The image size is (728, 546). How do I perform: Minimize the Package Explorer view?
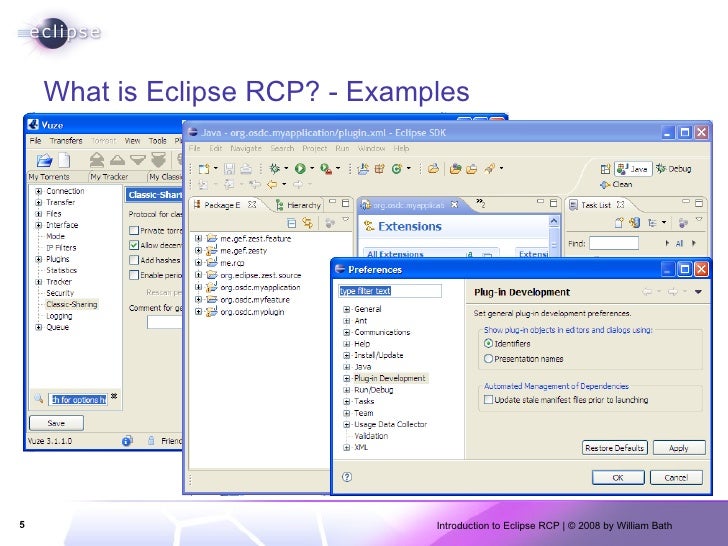coord(332,202)
